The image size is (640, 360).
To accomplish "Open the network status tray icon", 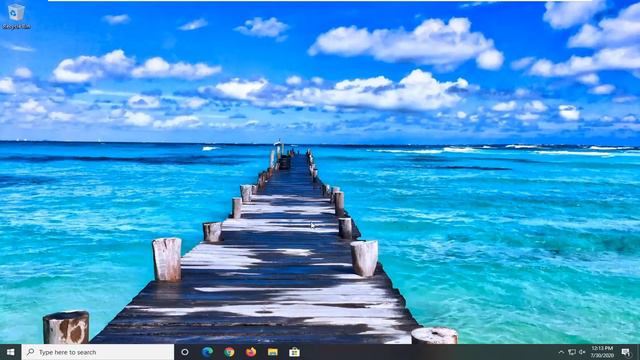I will click(x=572, y=352).
